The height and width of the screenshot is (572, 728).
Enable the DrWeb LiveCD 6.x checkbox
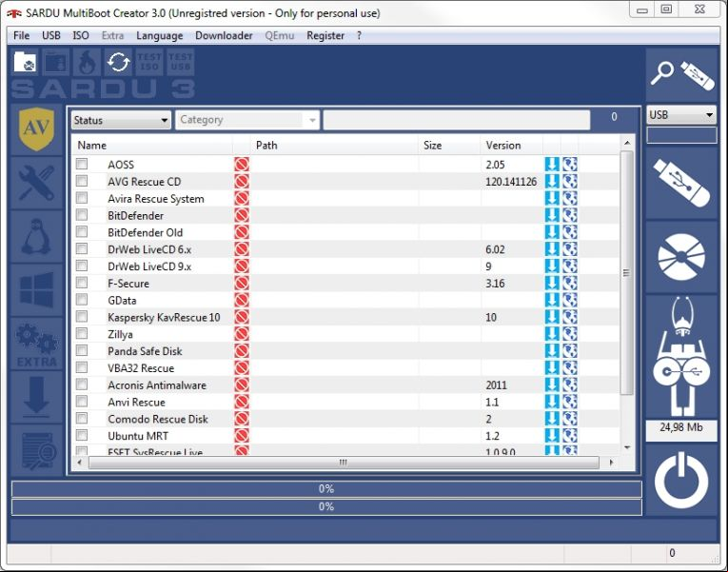pos(82,248)
